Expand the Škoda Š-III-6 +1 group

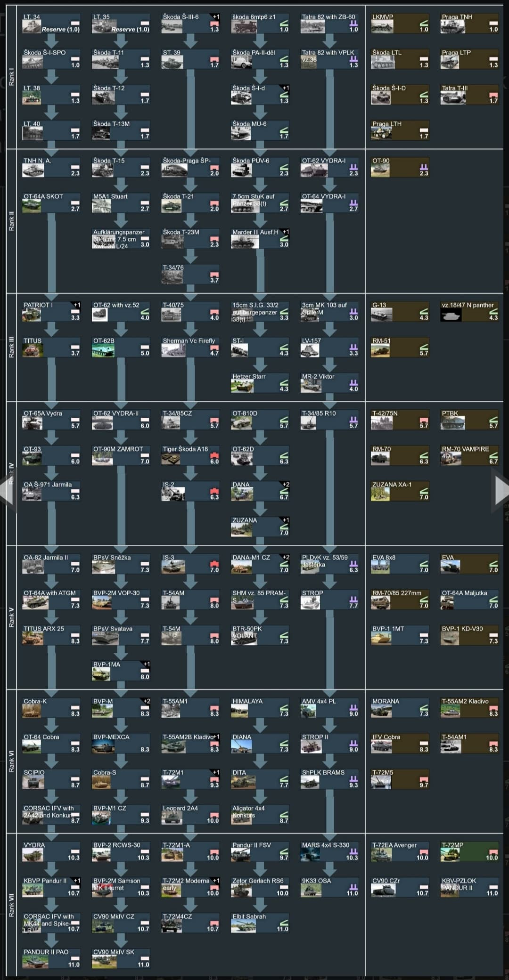[x=190, y=23]
